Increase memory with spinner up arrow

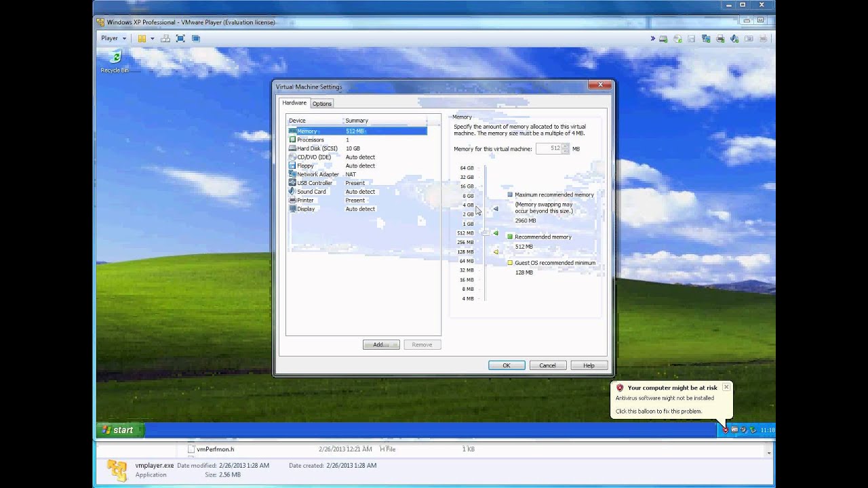point(566,146)
